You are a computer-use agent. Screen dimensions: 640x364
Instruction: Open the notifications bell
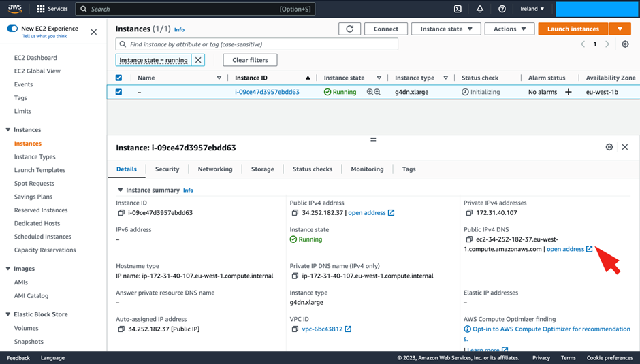click(480, 9)
